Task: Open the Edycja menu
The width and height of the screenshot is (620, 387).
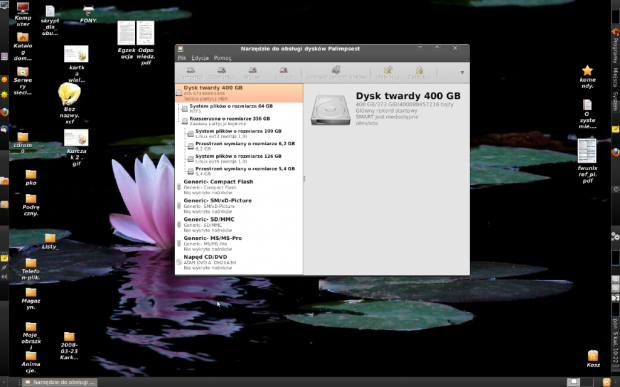Action: (x=200, y=58)
